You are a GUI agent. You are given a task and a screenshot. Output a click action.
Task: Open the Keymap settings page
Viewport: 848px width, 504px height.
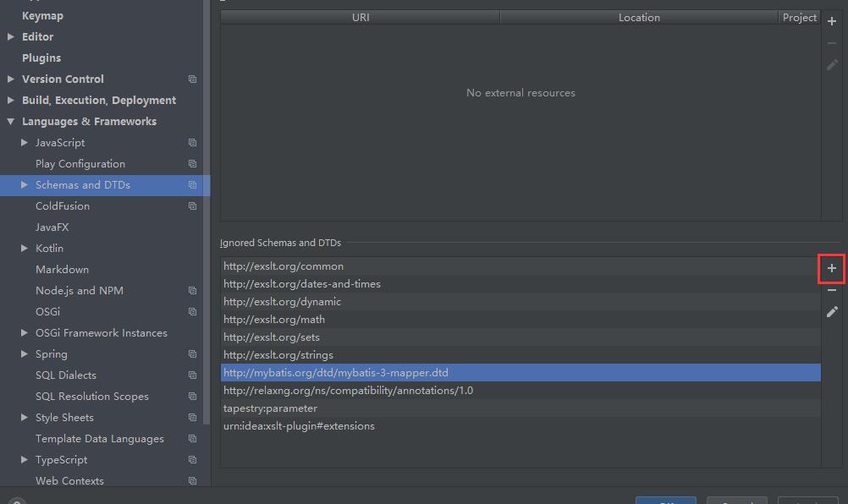[42, 16]
